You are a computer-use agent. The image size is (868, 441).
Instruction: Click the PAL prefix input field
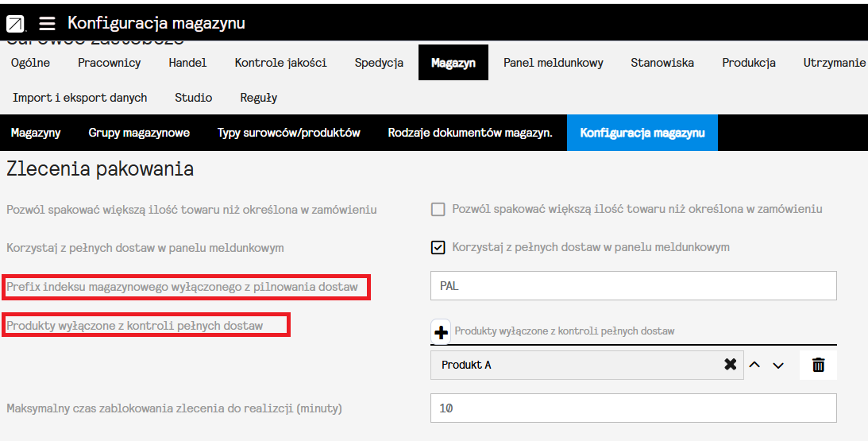pyautogui.click(x=633, y=286)
